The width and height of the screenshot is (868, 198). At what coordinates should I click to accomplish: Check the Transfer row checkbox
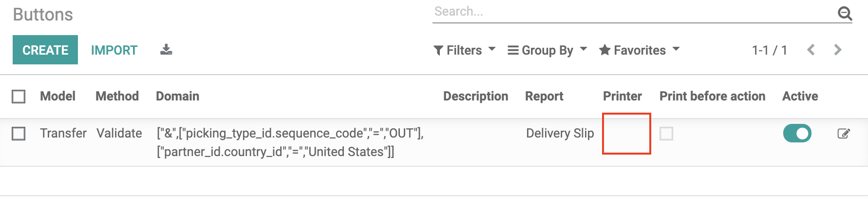pyautogui.click(x=19, y=134)
